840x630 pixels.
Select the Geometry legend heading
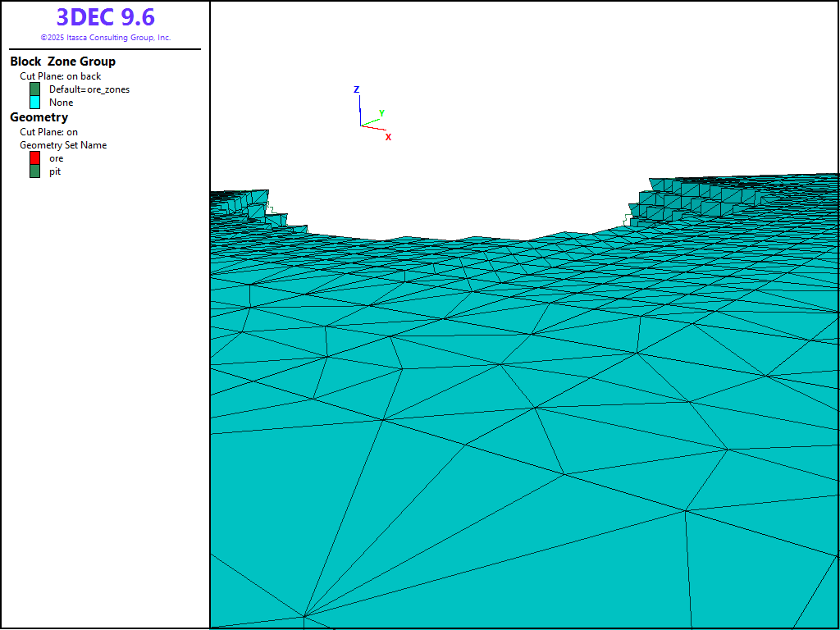tap(39, 117)
